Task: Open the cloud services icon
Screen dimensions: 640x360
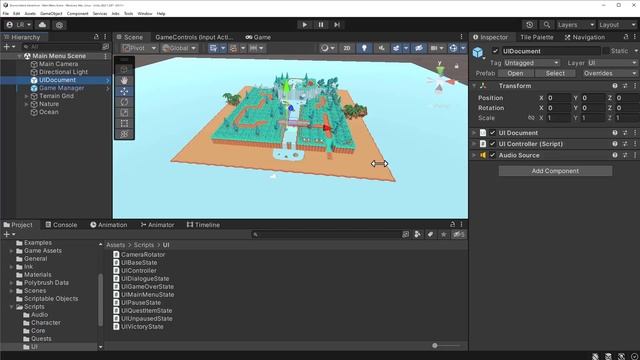Action: [x=42, y=25]
